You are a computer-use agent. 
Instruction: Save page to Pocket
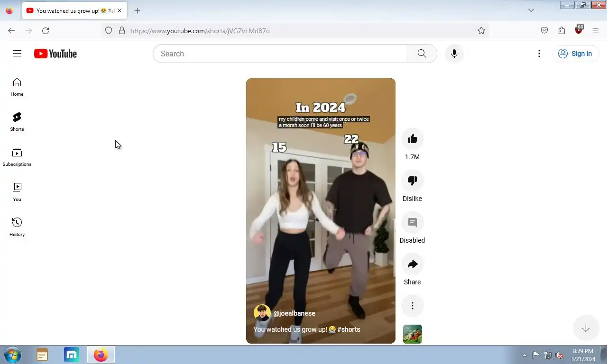coord(544,30)
